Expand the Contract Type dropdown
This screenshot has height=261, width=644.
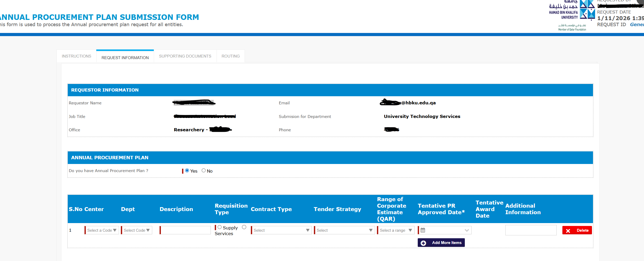tap(281, 230)
